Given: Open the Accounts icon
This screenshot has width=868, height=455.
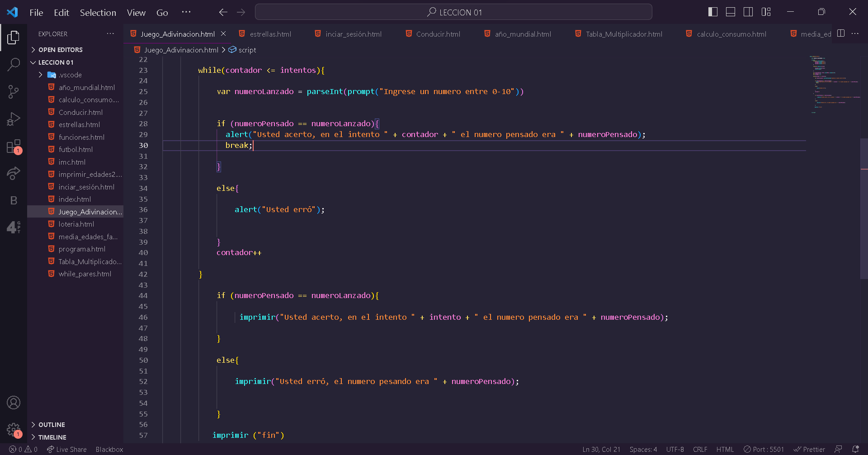Looking at the screenshot, I should tap(14, 403).
